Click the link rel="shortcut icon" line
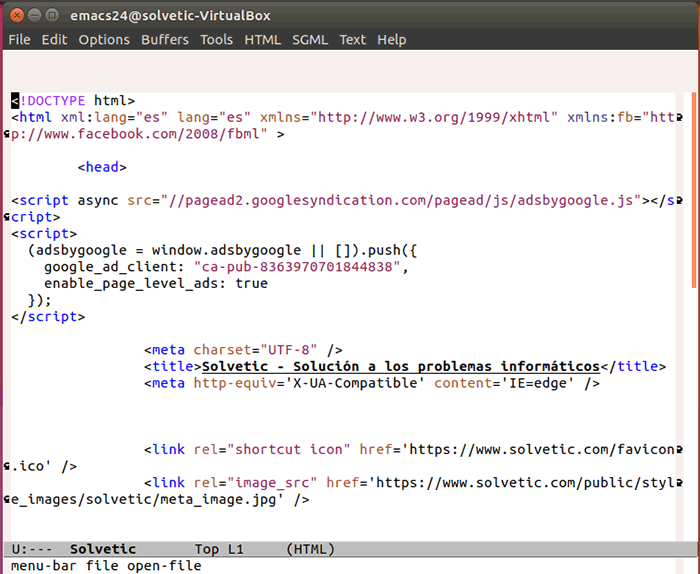Image resolution: width=700 pixels, height=574 pixels. tap(409, 449)
